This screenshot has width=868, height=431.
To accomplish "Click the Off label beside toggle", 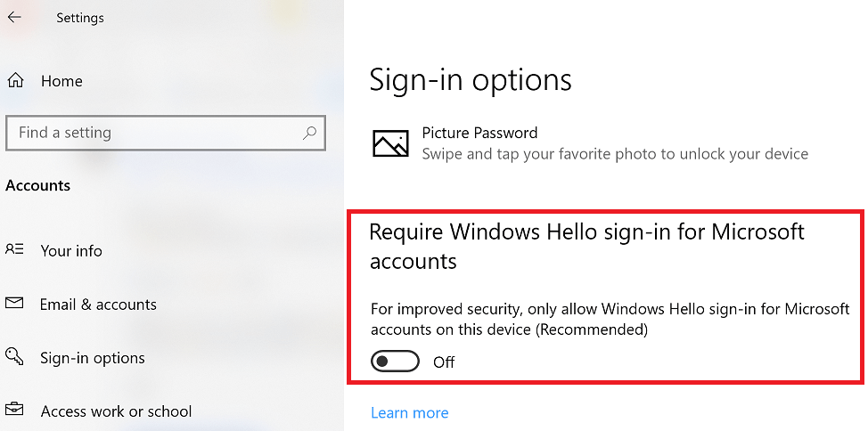I will coord(444,362).
